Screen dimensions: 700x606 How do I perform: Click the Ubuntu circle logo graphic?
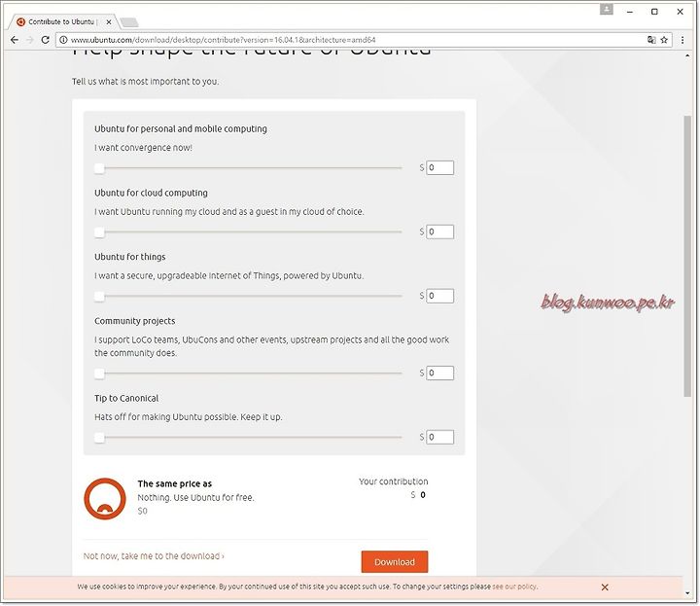[105, 499]
